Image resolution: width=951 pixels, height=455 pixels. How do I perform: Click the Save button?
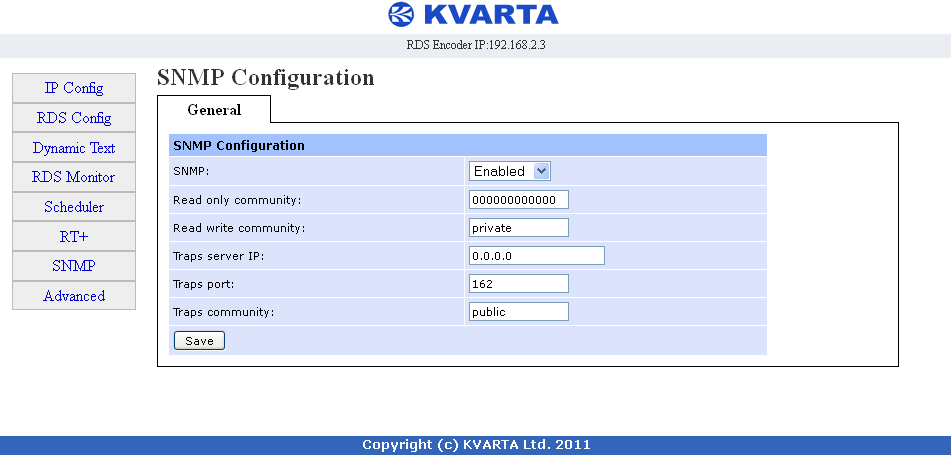[x=200, y=341]
